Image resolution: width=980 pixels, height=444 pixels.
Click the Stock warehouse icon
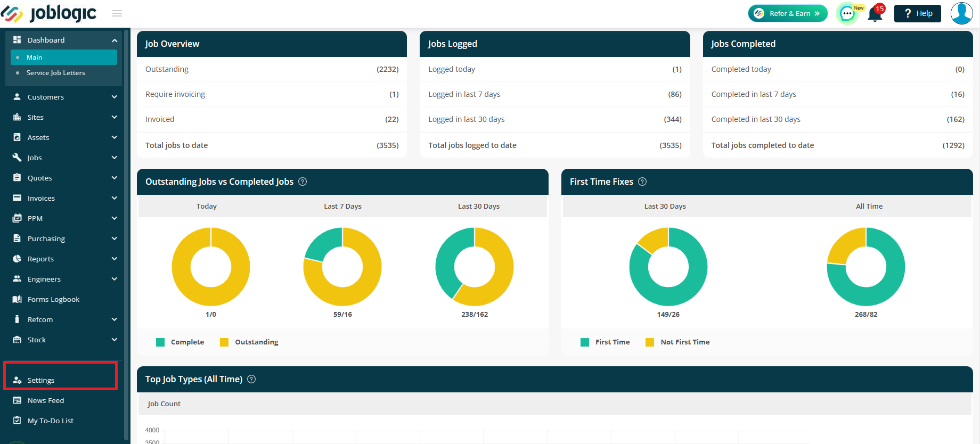pyautogui.click(x=17, y=340)
